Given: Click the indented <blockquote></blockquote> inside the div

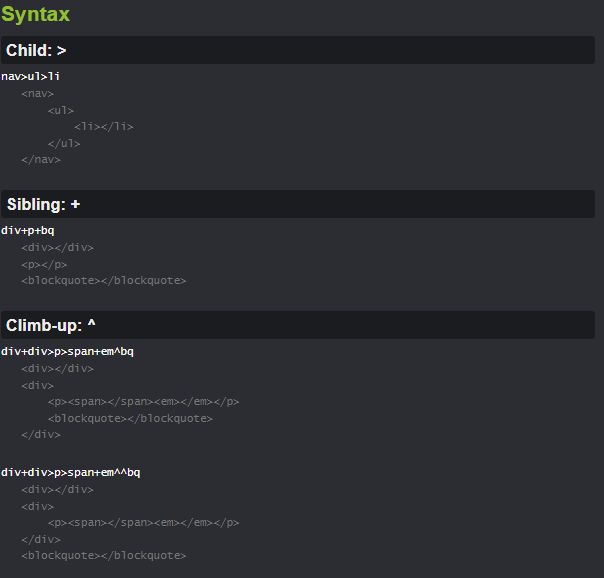Looking at the screenshot, I should click(130, 419).
